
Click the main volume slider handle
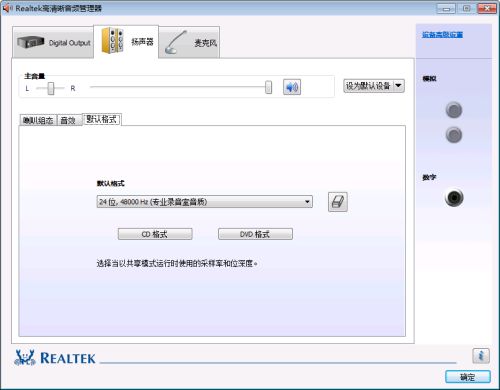[268, 87]
